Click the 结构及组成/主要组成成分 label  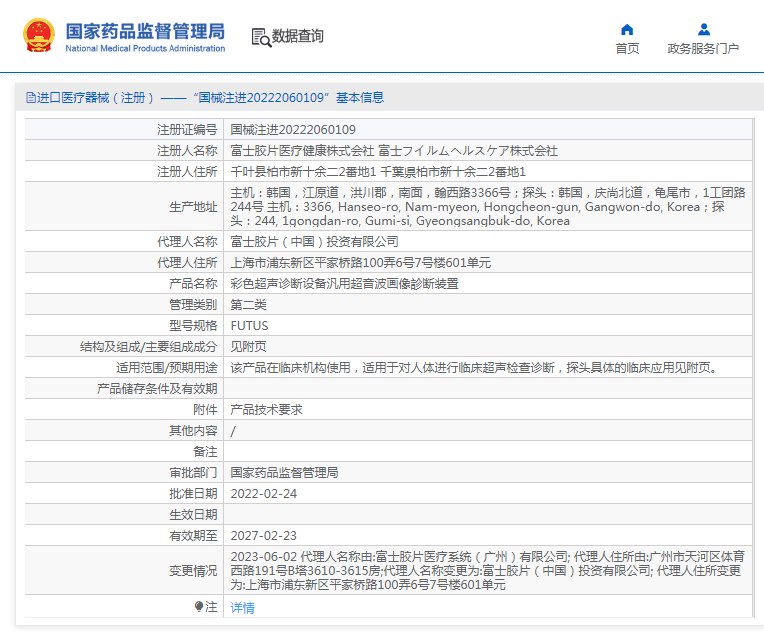click(149, 346)
